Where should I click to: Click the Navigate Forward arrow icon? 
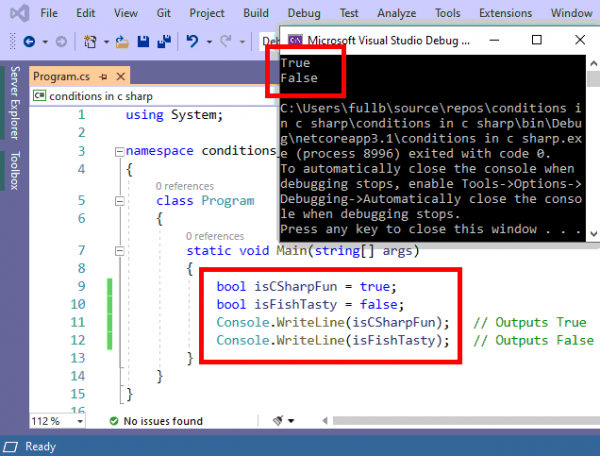click(59, 42)
